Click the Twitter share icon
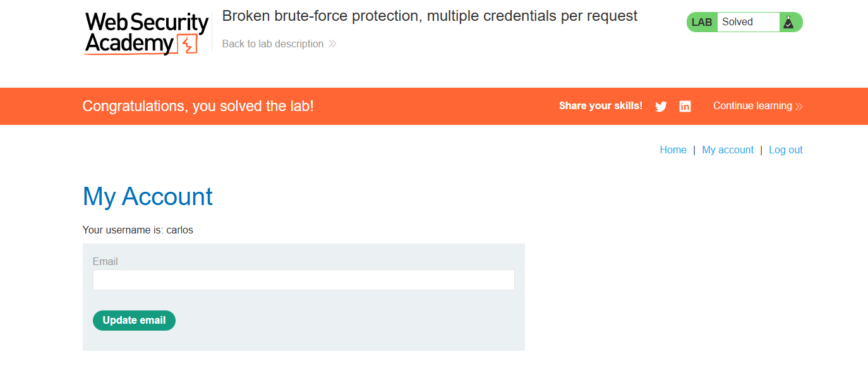 (661, 107)
